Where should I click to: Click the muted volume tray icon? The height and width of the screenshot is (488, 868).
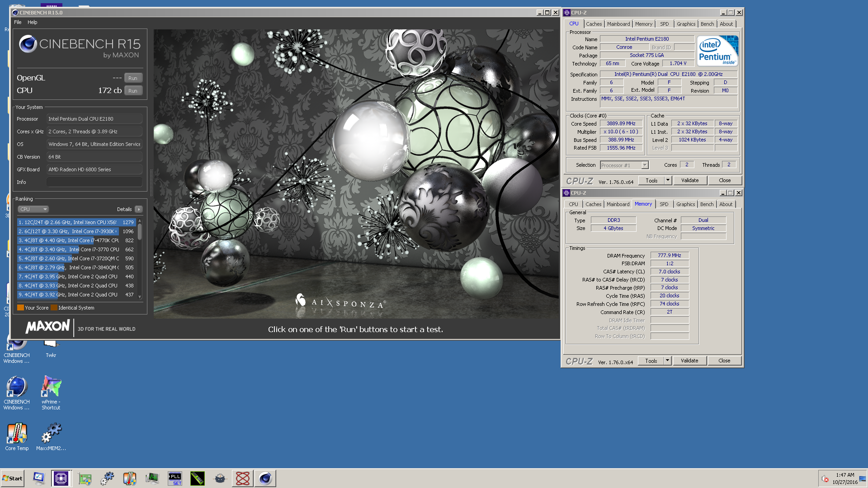[x=825, y=479]
